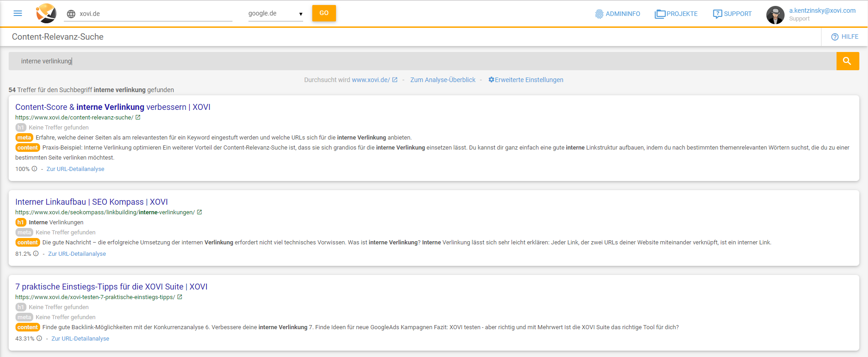Click the folder icon beside PROJEKTE
Viewport: 868px width, 357px height.
(660, 14)
